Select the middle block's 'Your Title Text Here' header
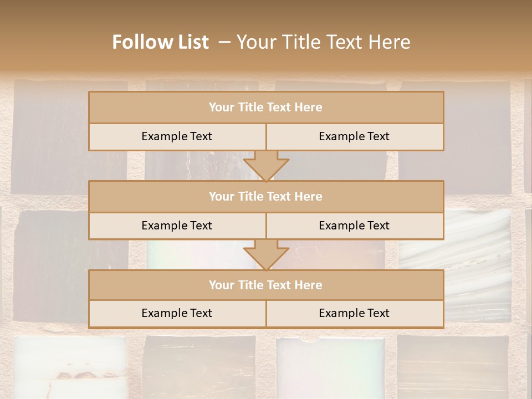This screenshot has height=399, width=532. coord(265,196)
